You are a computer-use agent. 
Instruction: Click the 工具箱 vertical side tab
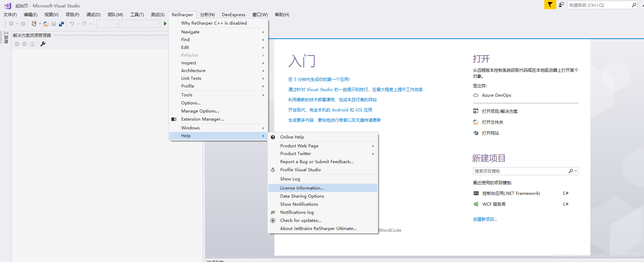coord(6,38)
